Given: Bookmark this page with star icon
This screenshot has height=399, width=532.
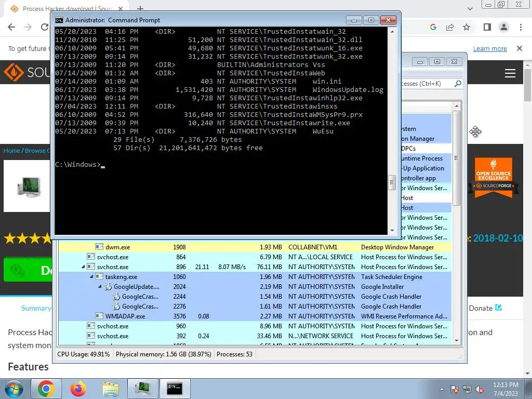Looking at the screenshot, I should [467, 27].
